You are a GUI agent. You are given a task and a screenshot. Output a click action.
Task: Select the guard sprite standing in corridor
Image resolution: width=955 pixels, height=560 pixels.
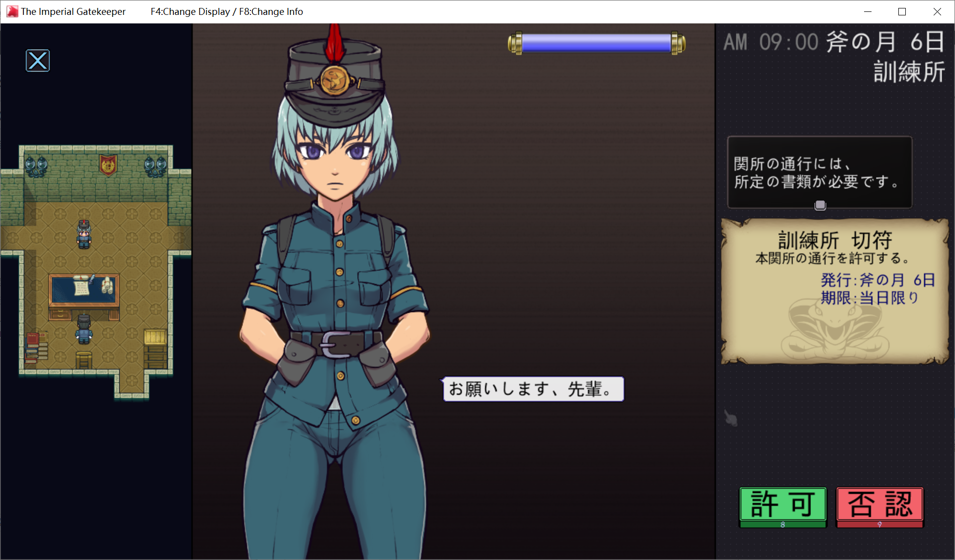point(84,234)
